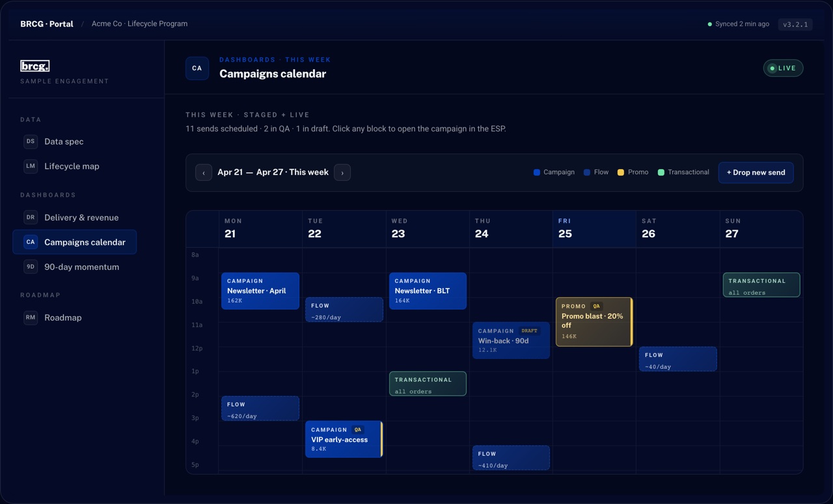Open 90-day momentum dashboard
Screen dimensions: 833x504
click(75, 267)
